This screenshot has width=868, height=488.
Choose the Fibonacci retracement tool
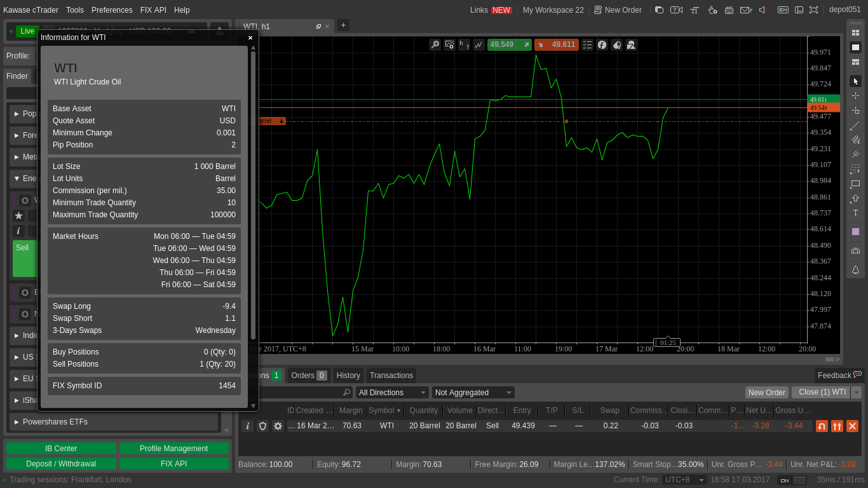[x=855, y=169]
